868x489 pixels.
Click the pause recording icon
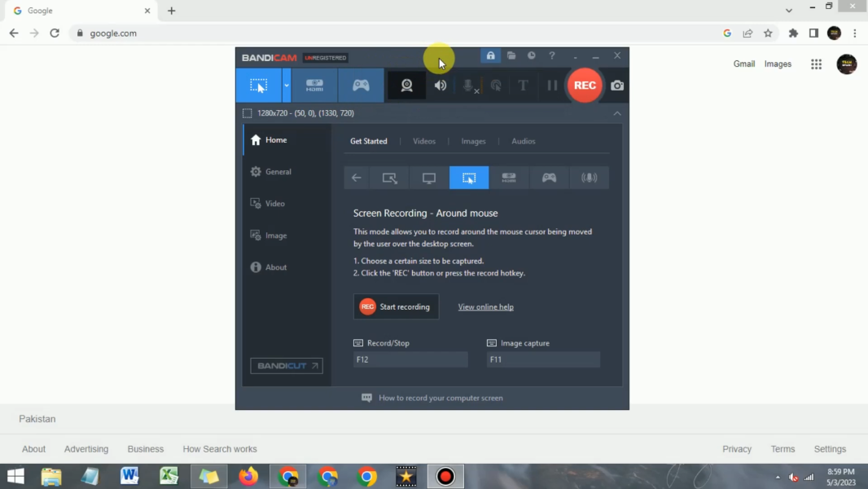pyautogui.click(x=552, y=86)
